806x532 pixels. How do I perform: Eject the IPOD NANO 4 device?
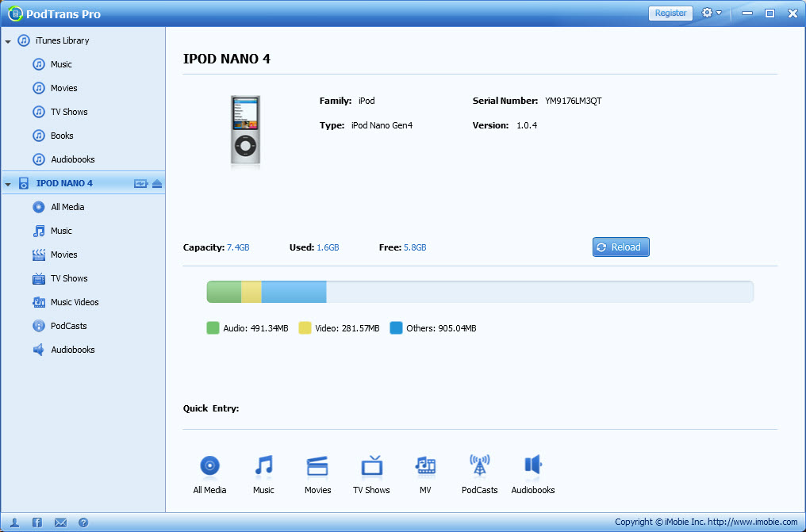[157, 183]
